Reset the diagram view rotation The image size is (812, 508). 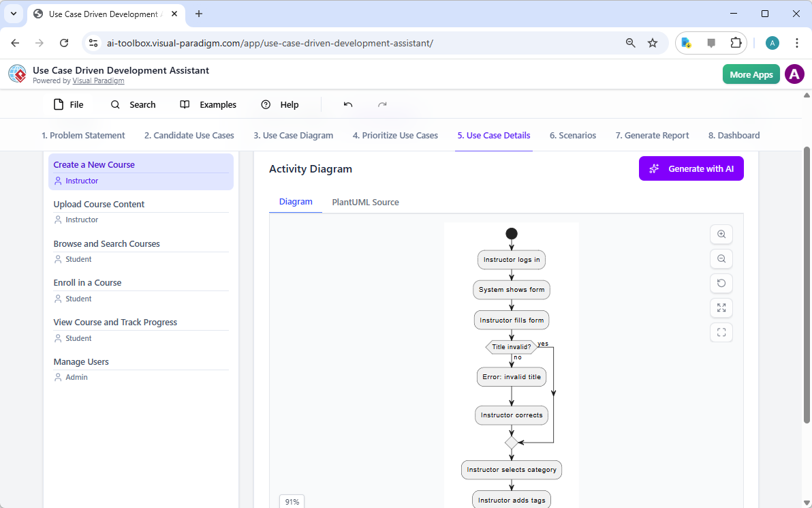click(721, 283)
